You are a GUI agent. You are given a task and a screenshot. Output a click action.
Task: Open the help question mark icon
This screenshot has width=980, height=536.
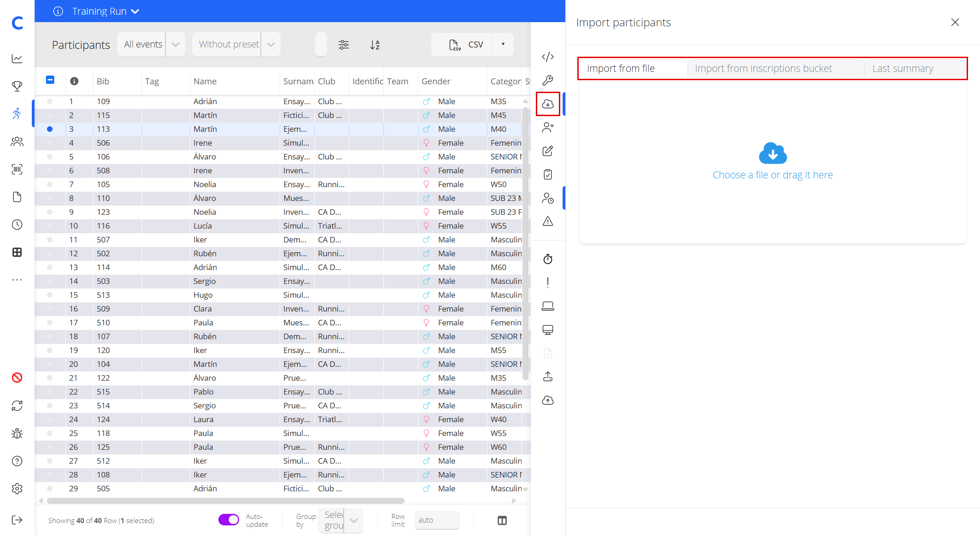tap(17, 461)
